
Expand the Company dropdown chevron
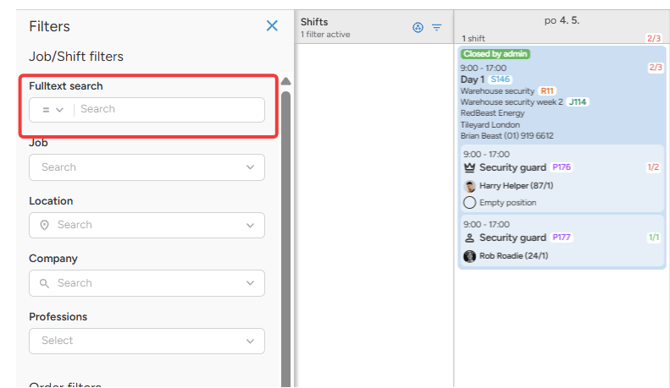250,283
